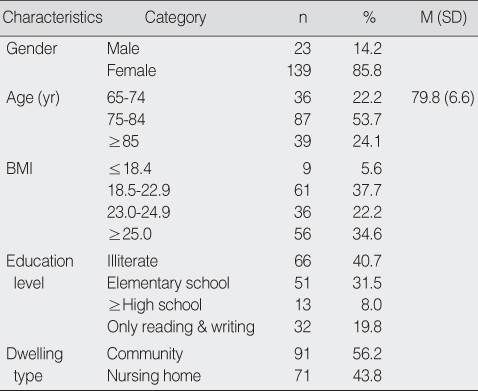
Task: Click the Female category cell
Action: pos(131,71)
